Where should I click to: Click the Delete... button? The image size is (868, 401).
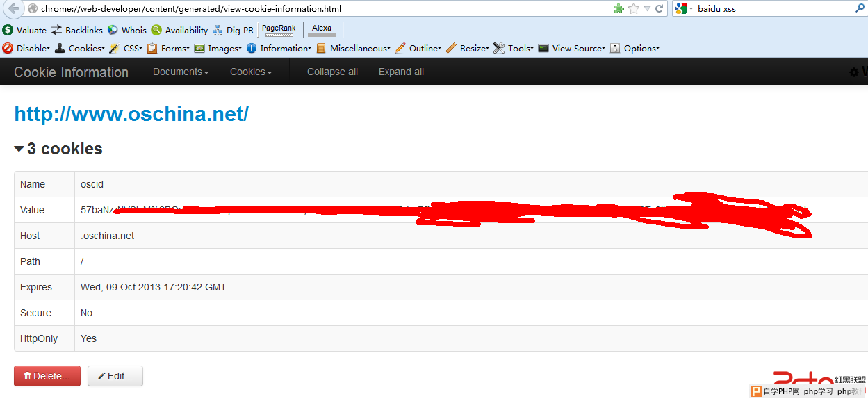tap(47, 376)
